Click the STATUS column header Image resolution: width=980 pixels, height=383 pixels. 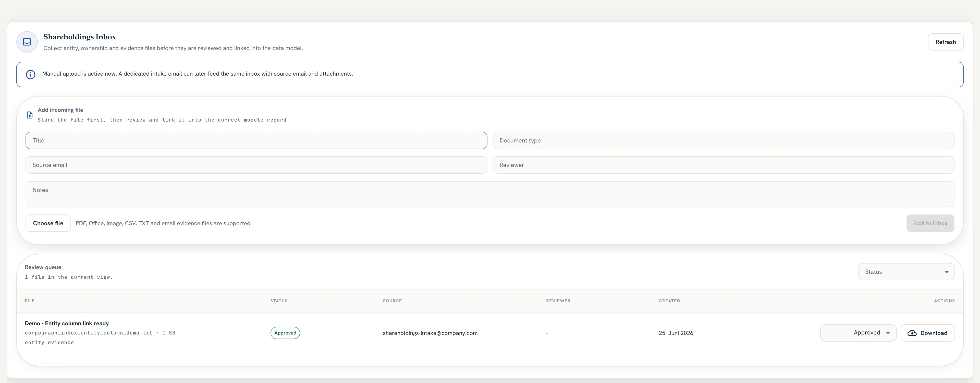click(279, 301)
